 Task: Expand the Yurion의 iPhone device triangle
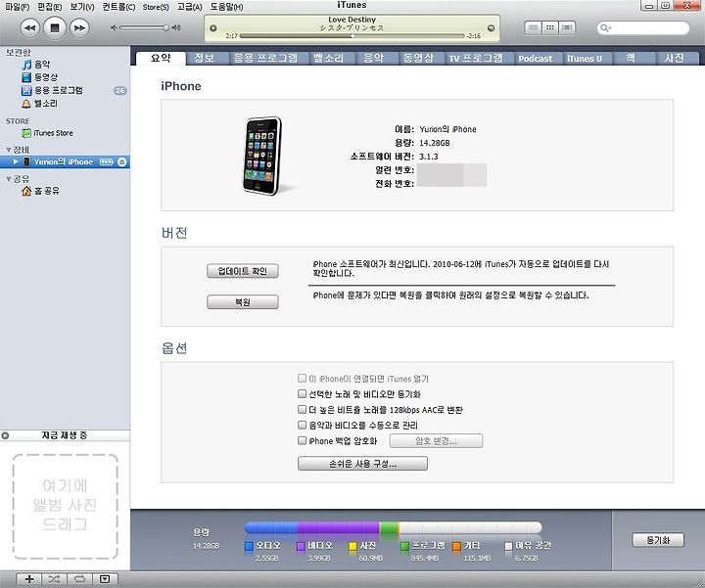16,161
